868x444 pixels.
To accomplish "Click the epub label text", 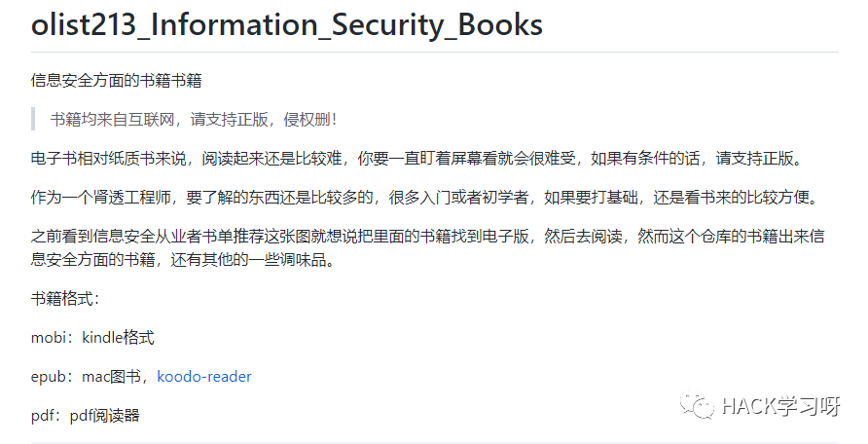I will click(x=49, y=377).
